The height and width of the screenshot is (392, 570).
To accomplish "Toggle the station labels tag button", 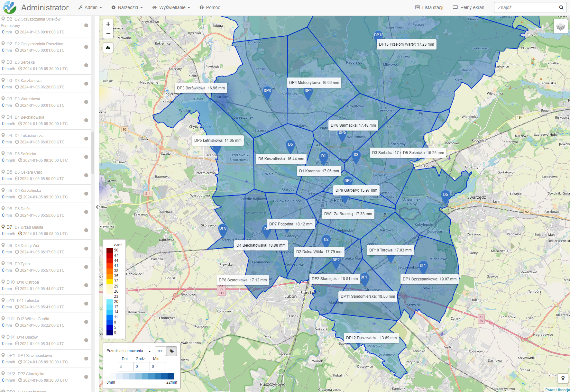I will 171,351.
